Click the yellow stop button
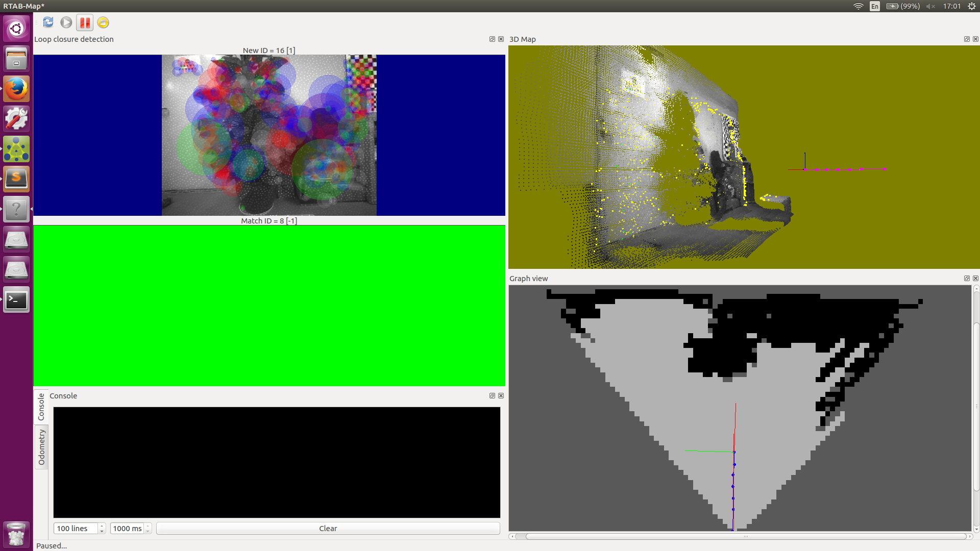This screenshot has height=551, width=980. coord(103,22)
